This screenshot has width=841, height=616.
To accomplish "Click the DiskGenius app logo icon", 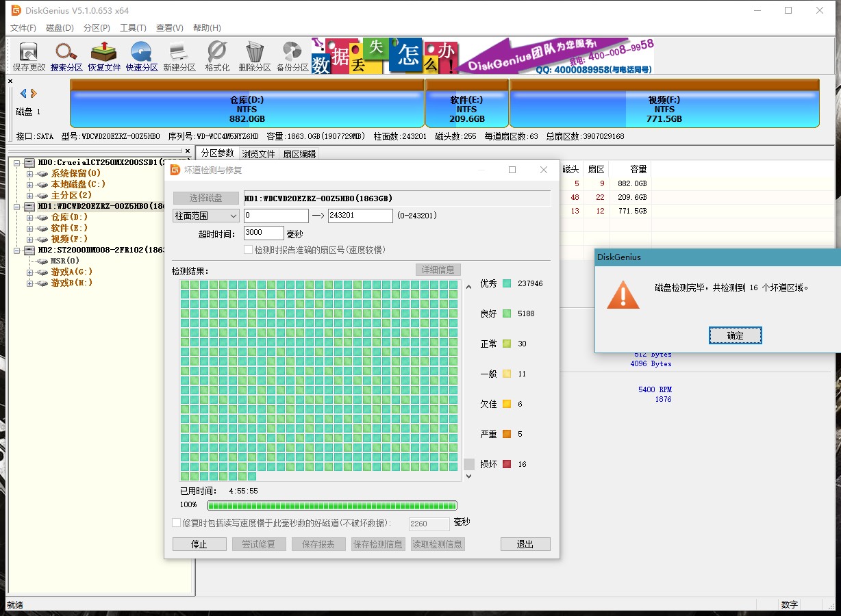I will click(x=16, y=10).
